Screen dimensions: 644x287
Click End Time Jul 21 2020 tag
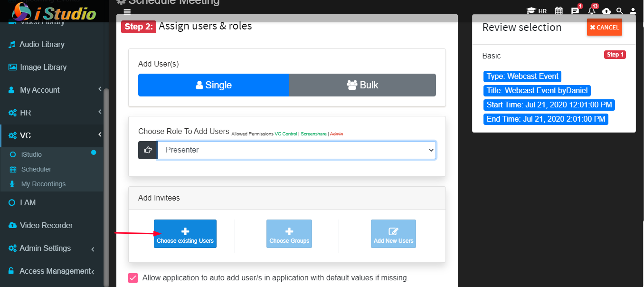coord(546,119)
